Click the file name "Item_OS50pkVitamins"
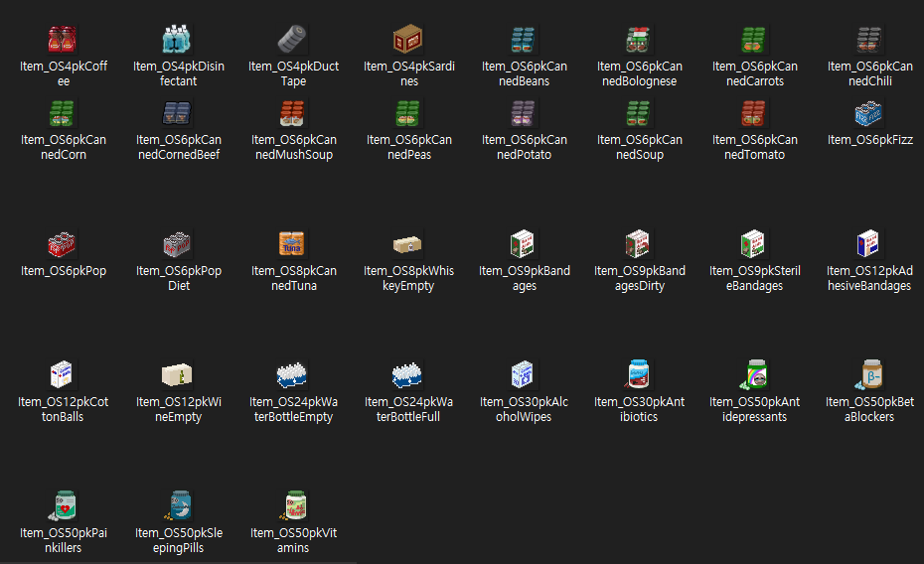The height and width of the screenshot is (564, 924). point(293,540)
